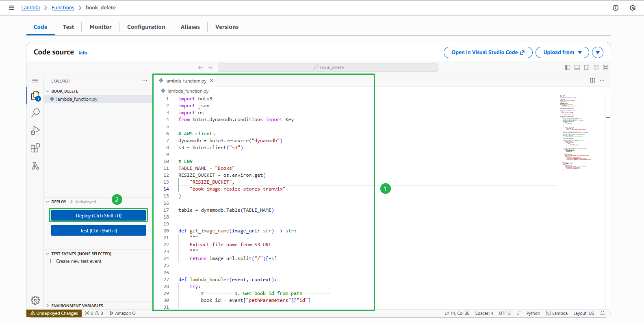This screenshot has height=323, width=644.
Task: Click the book_delete command search box
Action: [x=328, y=67]
